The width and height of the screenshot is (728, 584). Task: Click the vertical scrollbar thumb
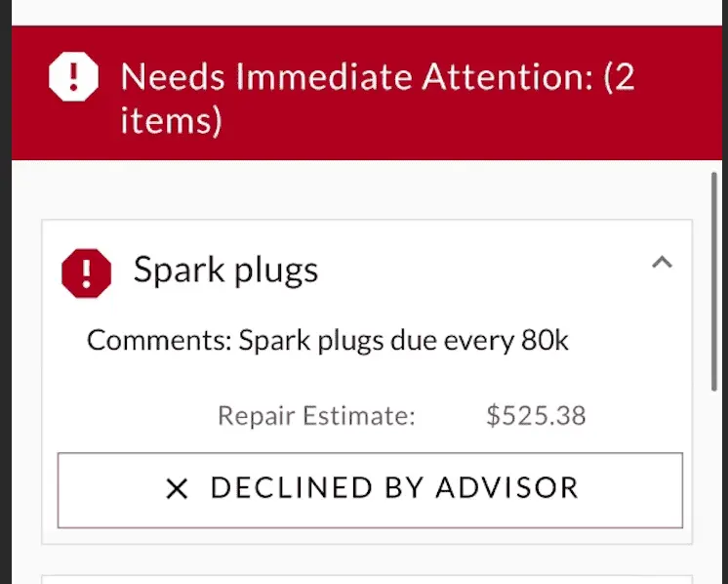714,282
